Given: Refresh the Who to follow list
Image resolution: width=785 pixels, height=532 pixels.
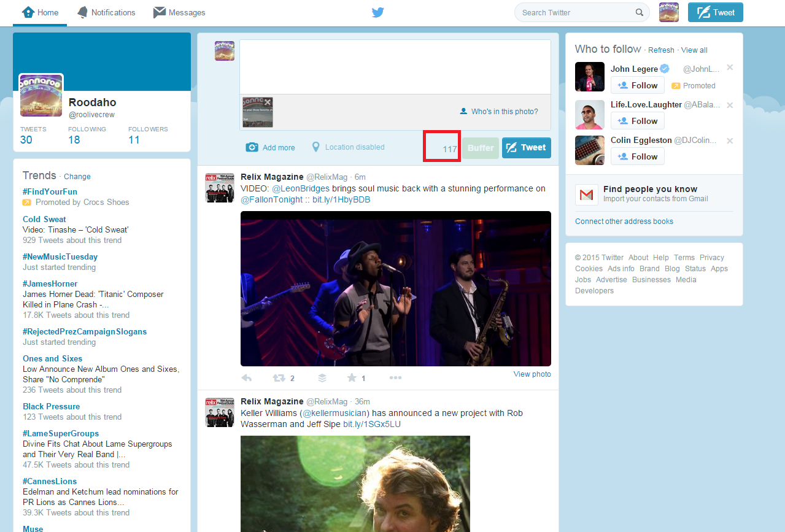Looking at the screenshot, I should click(661, 50).
